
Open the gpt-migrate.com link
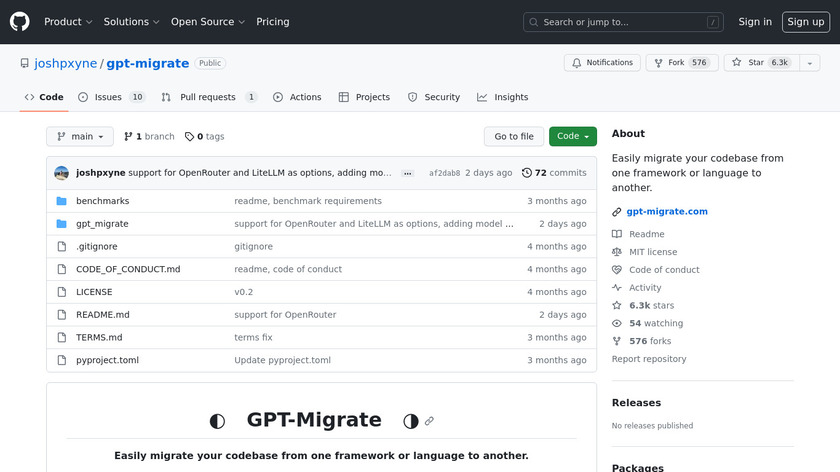point(667,211)
